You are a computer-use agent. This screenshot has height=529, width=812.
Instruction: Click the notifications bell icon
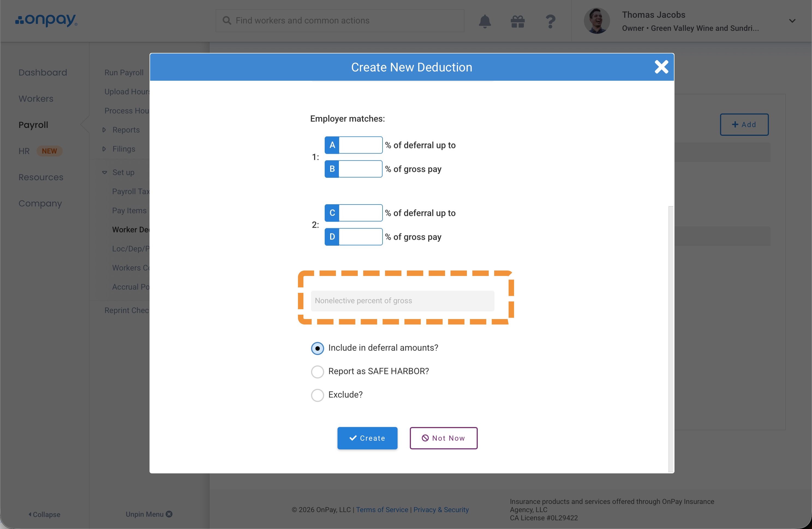[485, 21]
